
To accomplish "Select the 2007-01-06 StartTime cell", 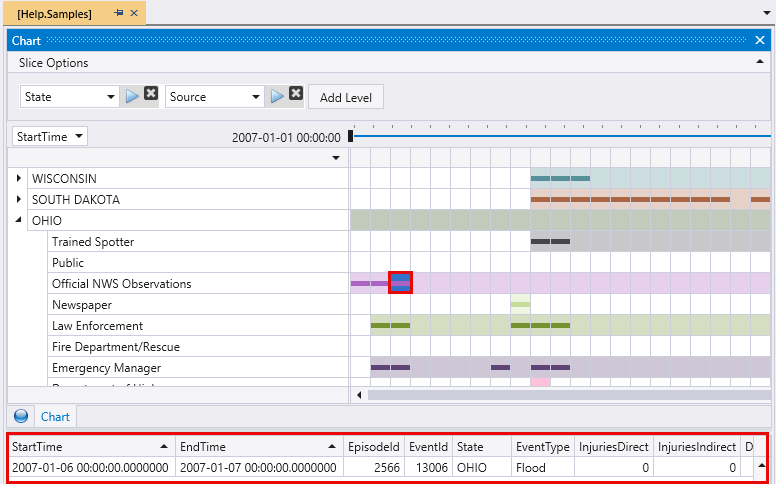I will [92, 467].
